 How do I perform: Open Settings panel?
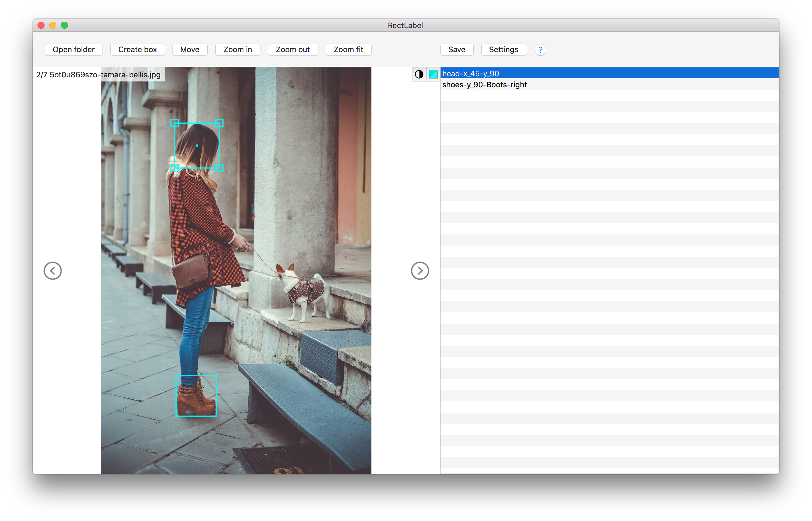(x=503, y=50)
